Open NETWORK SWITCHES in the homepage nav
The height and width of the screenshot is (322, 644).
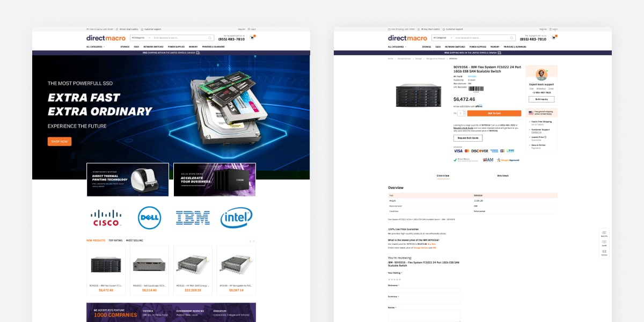153,47
